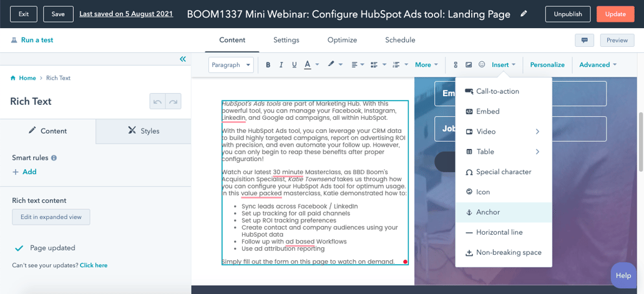The height and width of the screenshot is (294, 644).
Task: Click the Add smart rule link
Action: click(x=24, y=172)
